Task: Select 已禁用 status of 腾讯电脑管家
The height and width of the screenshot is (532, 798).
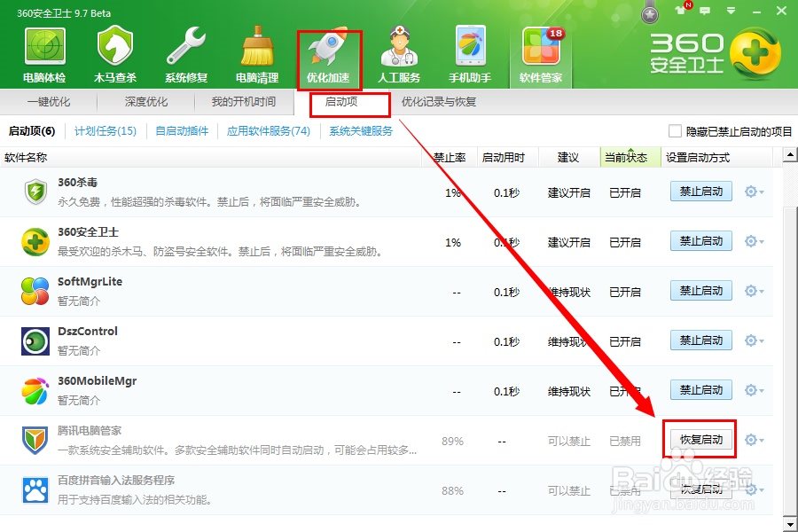Action: 625,441
